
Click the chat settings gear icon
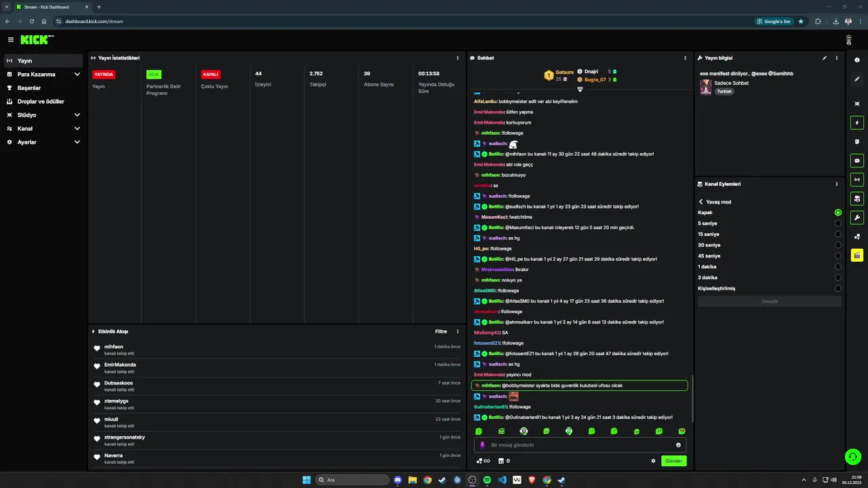654,461
